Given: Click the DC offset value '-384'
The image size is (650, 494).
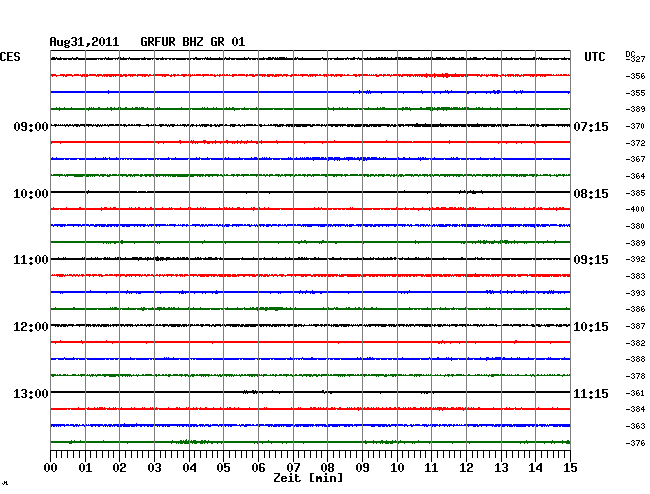Looking at the screenshot, I should tap(635, 409).
